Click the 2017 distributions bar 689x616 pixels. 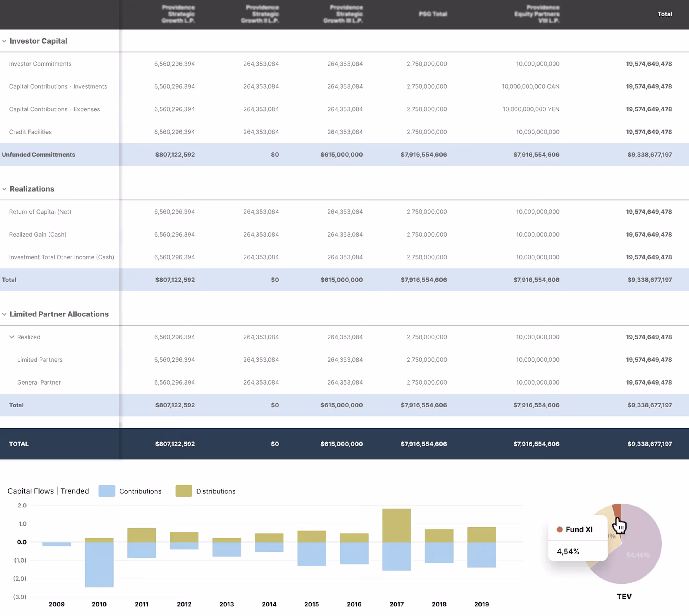[396, 525]
